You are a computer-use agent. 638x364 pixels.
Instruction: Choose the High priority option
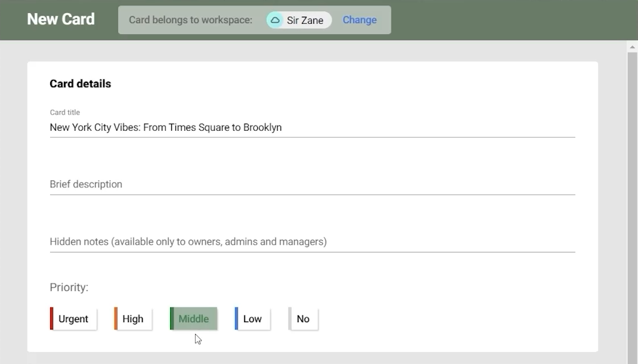pos(133,319)
